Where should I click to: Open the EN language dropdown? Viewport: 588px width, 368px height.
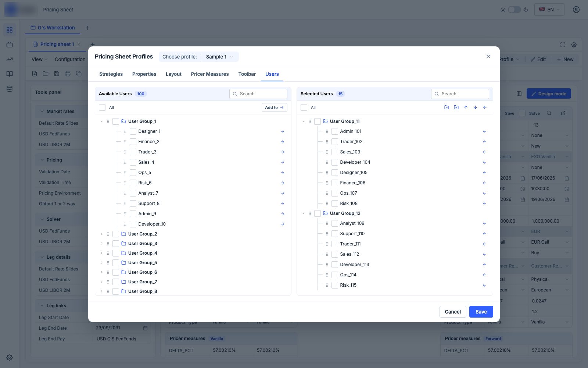(x=549, y=10)
